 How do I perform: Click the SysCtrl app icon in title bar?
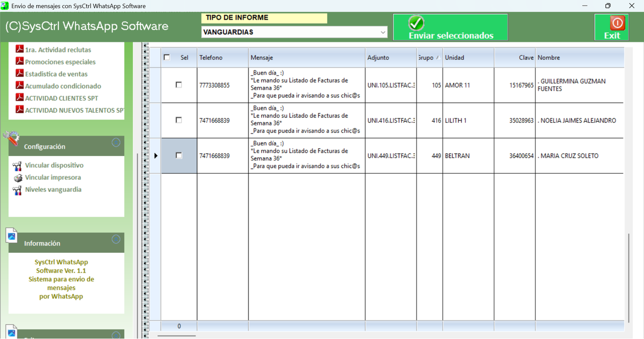coord(6,6)
